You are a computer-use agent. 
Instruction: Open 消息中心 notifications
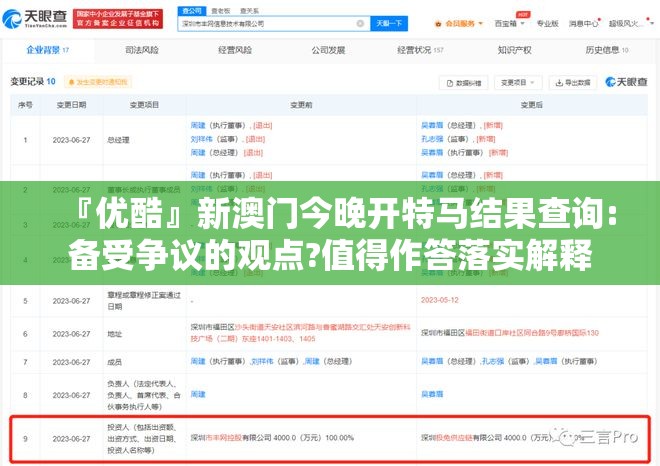tap(584, 24)
